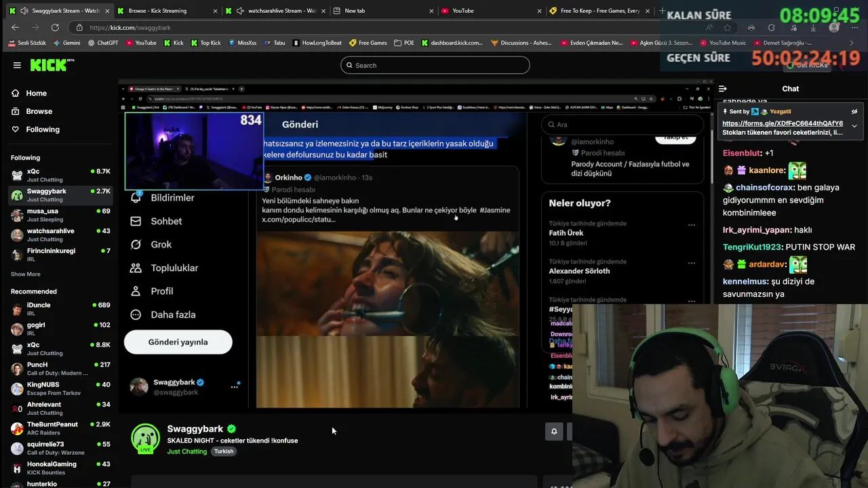Screen dimensions: 868x488
Task: Click chat username TengriKut1923
Action: [752, 247]
